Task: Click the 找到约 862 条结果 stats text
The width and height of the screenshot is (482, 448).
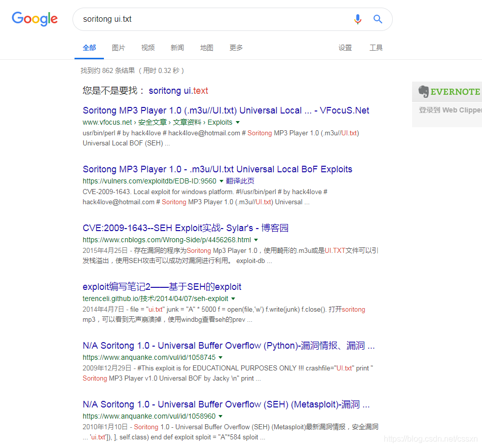Action: click(132, 70)
